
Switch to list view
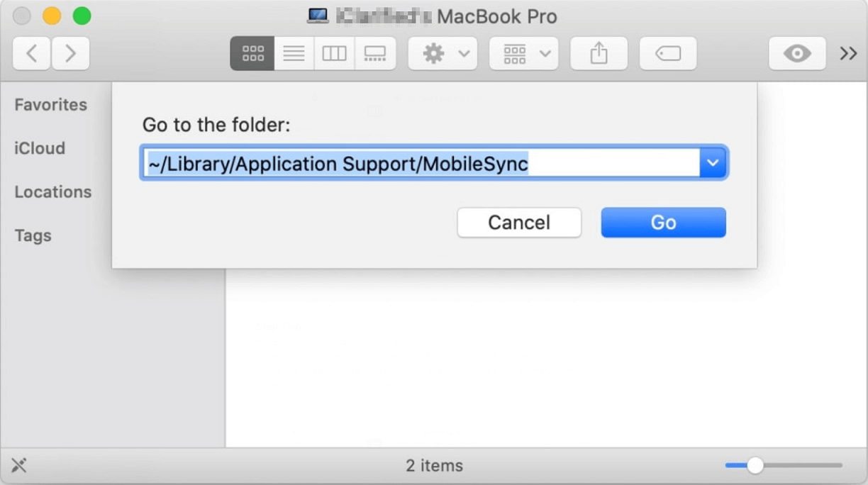pyautogui.click(x=294, y=54)
